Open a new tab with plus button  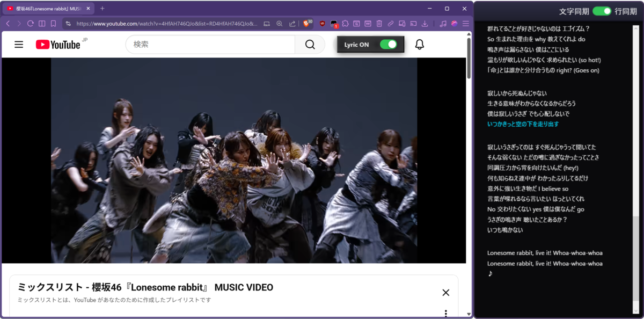[103, 9]
